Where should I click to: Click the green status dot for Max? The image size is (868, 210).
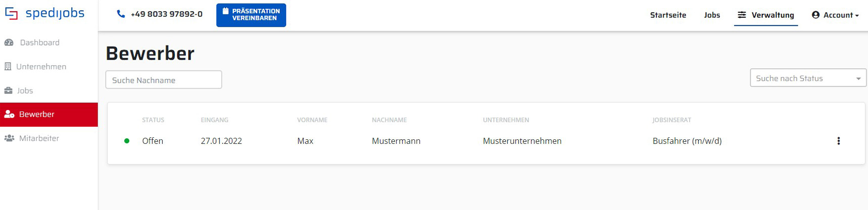pyautogui.click(x=127, y=141)
